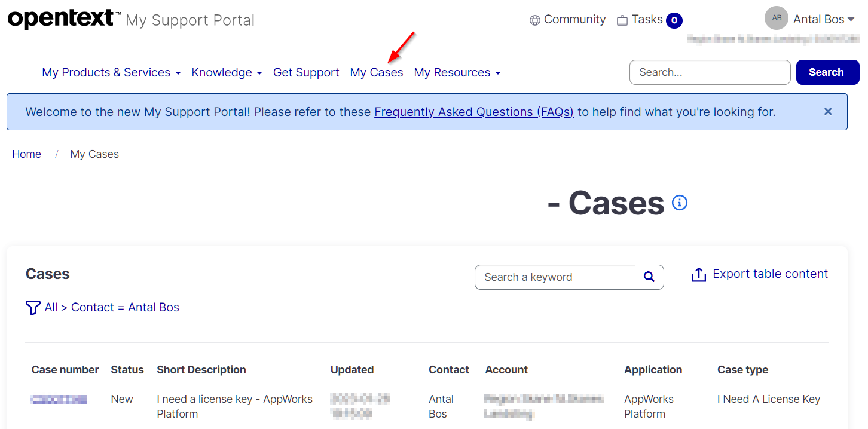Image resolution: width=868 pixels, height=429 pixels.
Task: Expand the Antal Bos account dropdown
Action: tap(824, 19)
